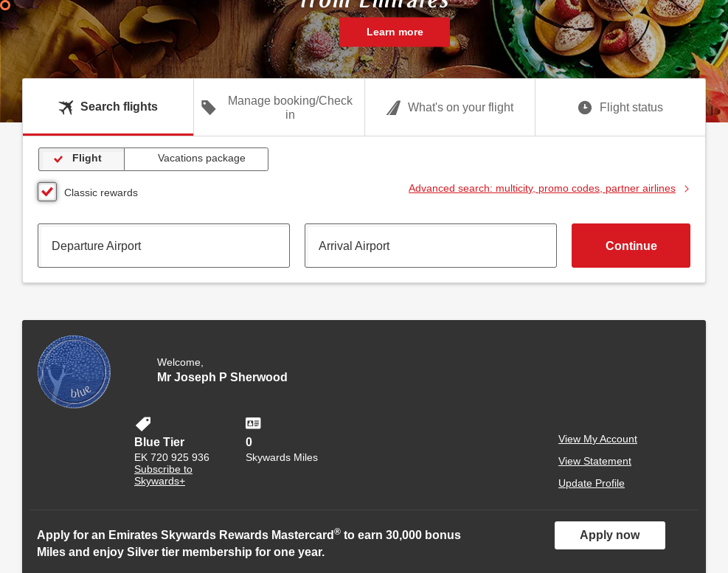Click the Arrival Airport field
The height and width of the screenshot is (573, 728).
coord(431,246)
